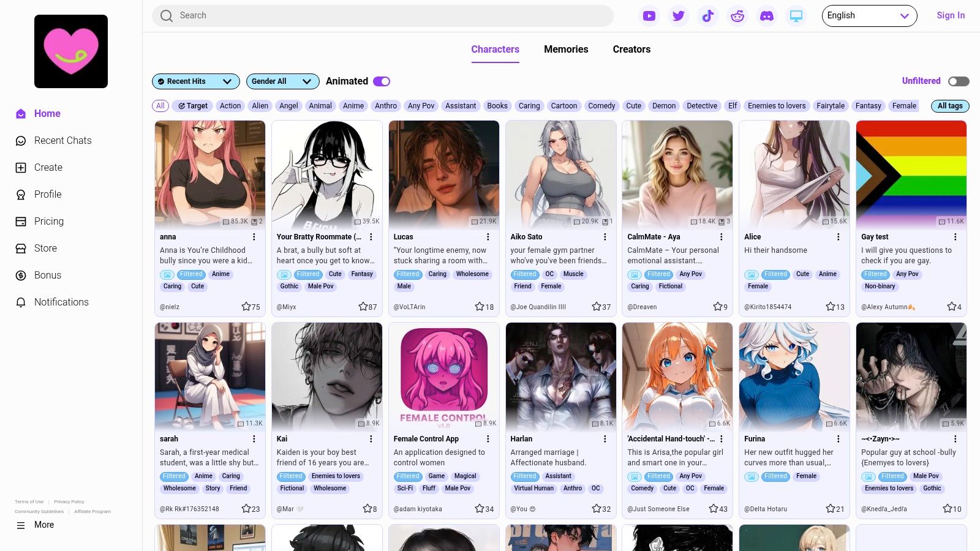Open the YouTube link icon
Viewport: 980px width, 551px height.
pos(649,16)
